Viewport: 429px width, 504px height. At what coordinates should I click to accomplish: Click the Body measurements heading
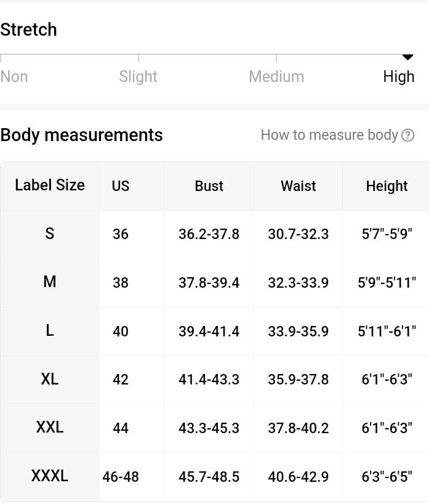(x=82, y=135)
